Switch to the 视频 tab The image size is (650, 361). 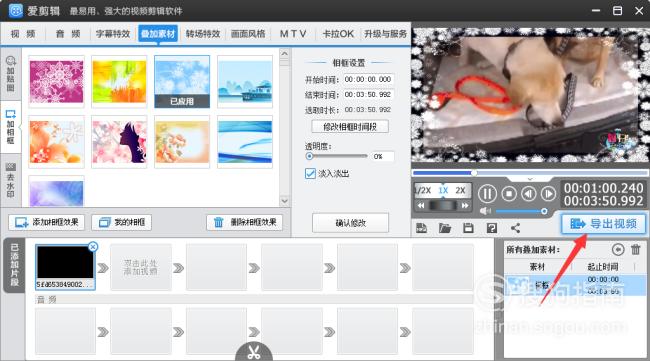click(23, 34)
